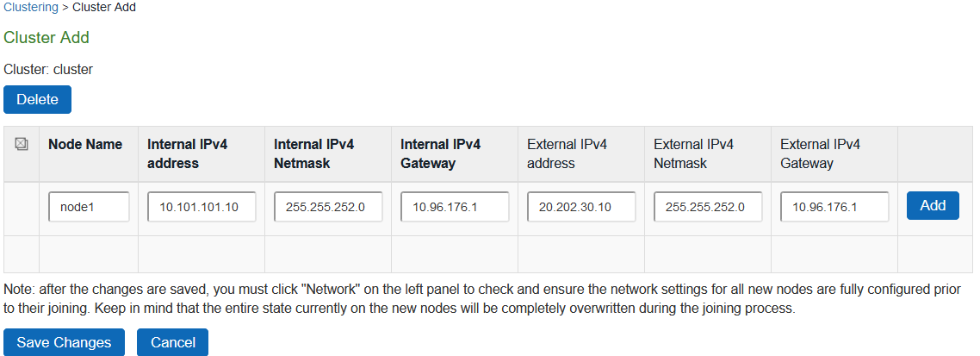Select the Internal IPv4 Netmask input

328,207
